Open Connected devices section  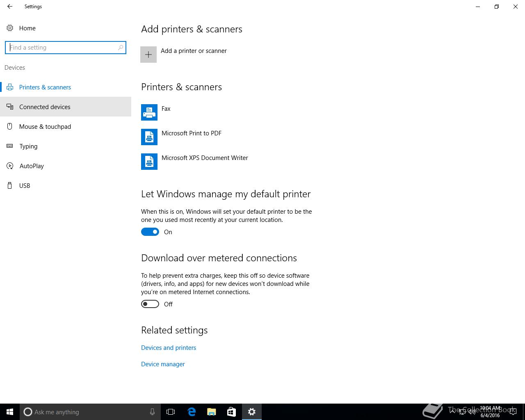tap(66, 107)
